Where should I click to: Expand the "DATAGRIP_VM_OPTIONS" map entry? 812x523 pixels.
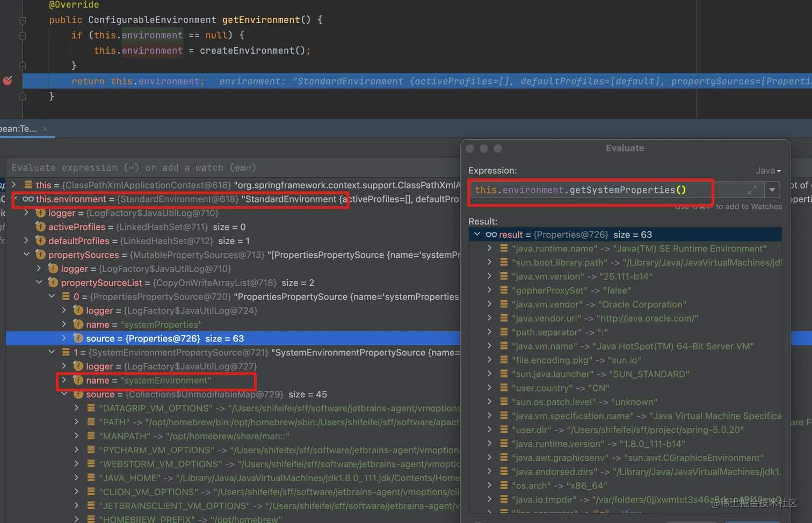click(76, 408)
